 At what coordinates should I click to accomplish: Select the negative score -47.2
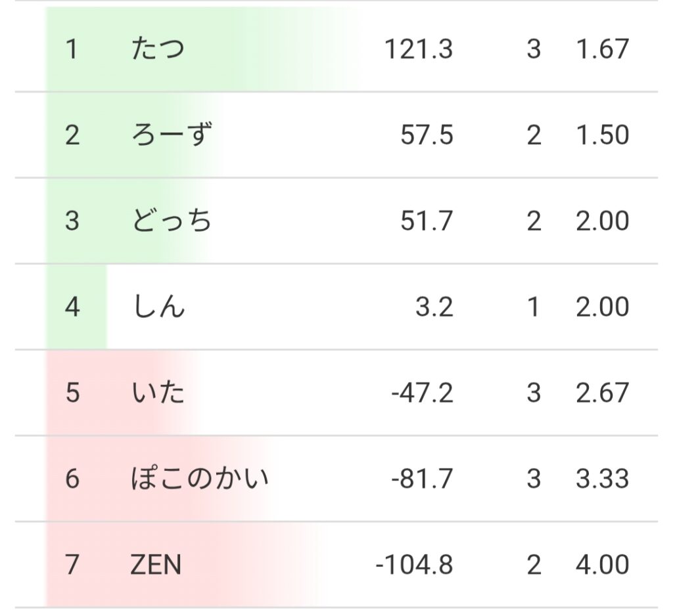[422, 393]
